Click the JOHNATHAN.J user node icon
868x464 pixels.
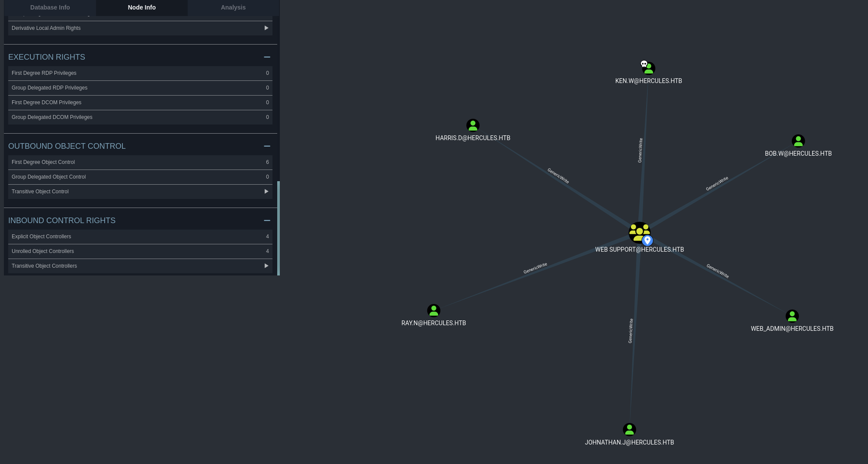[x=629, y=429]
